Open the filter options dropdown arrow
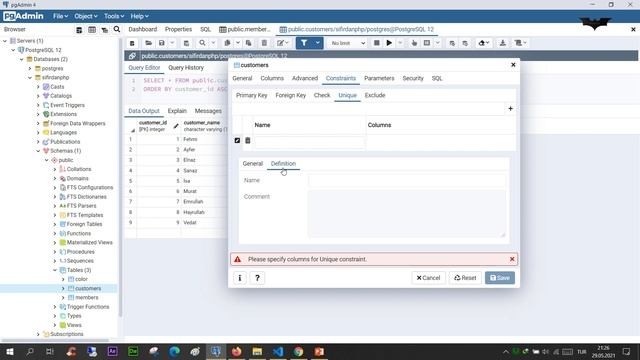 318,43
